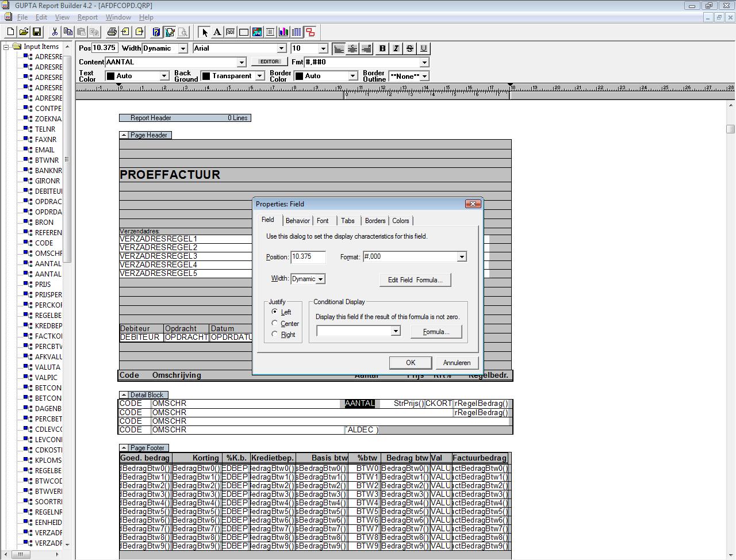736x560 pixels.
Task: Click the Back Ground color swatch
Action: (x=206, y=76)
